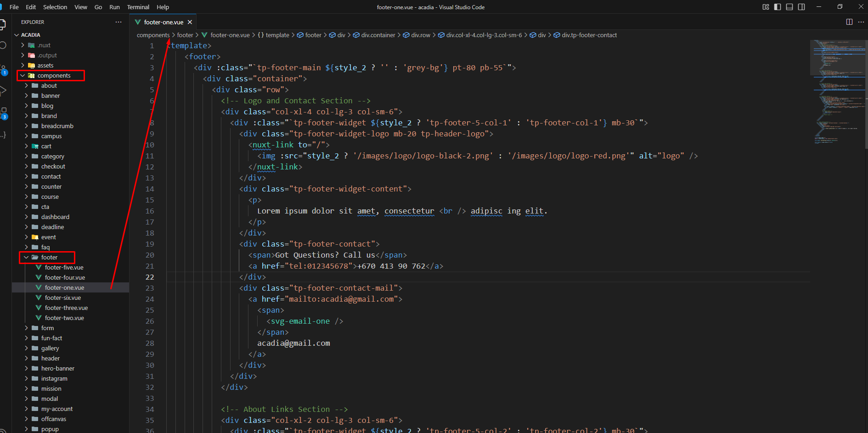The width and height of the screenshot is (868, 433).
Task: Select the Explorer activity bar icon
Action: click(x=3, y=24)
